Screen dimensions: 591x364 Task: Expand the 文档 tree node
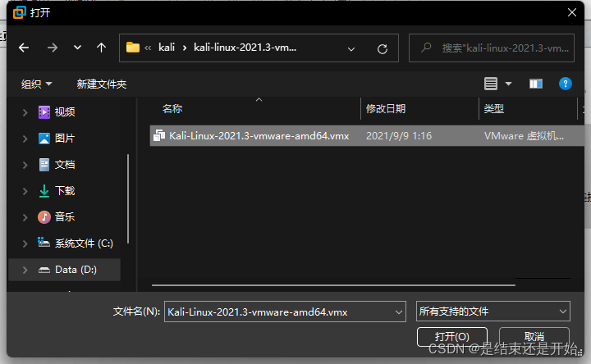tap(25, 165)
